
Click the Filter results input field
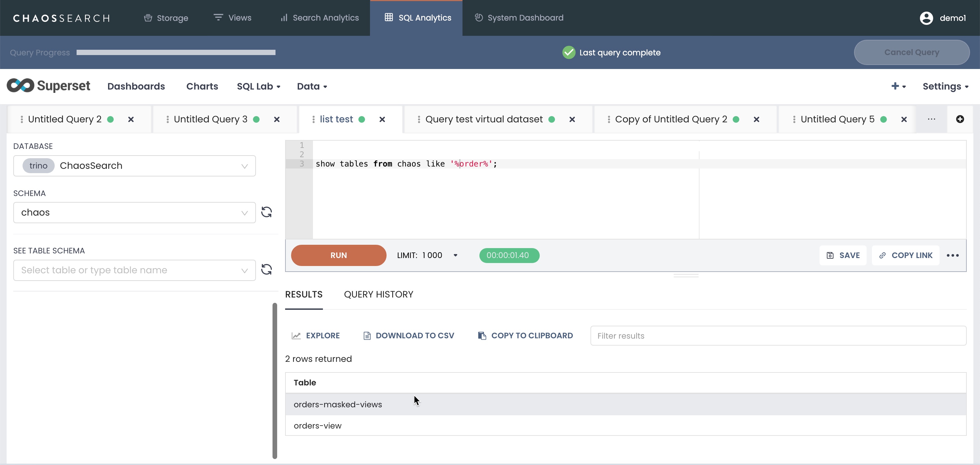(778, 336)
